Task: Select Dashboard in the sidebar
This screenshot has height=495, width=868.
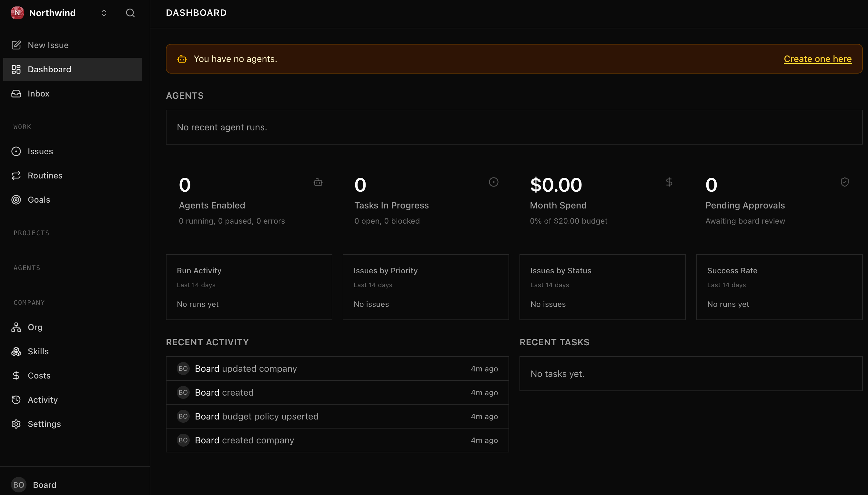Action: [72, 69]
